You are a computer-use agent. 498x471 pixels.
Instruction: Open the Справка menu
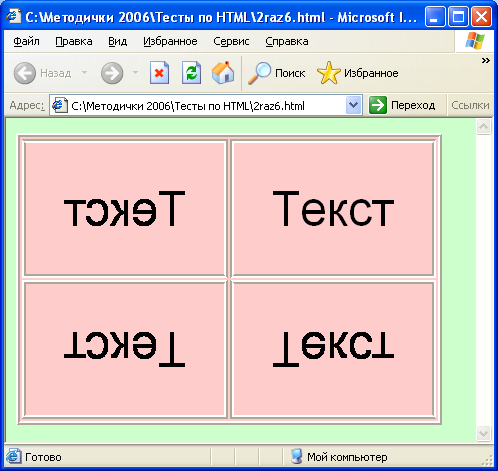287,41
